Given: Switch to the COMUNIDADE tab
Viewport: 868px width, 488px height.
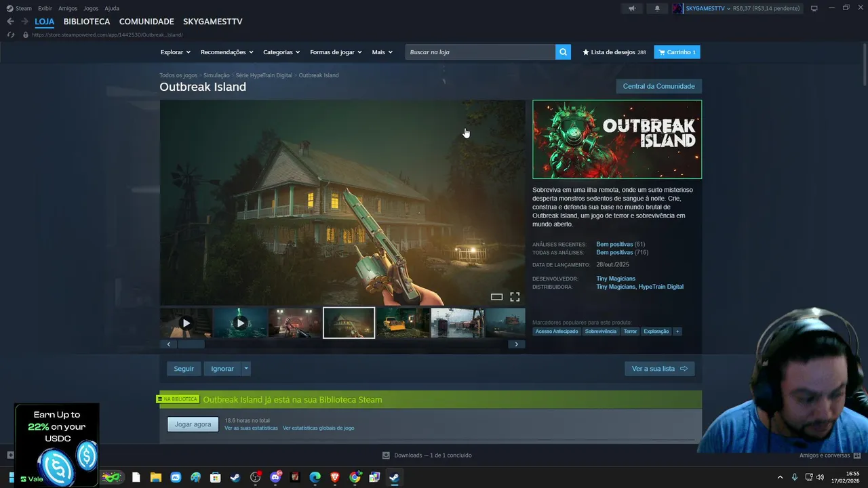Looking at the screenshot, I should 146,22.
